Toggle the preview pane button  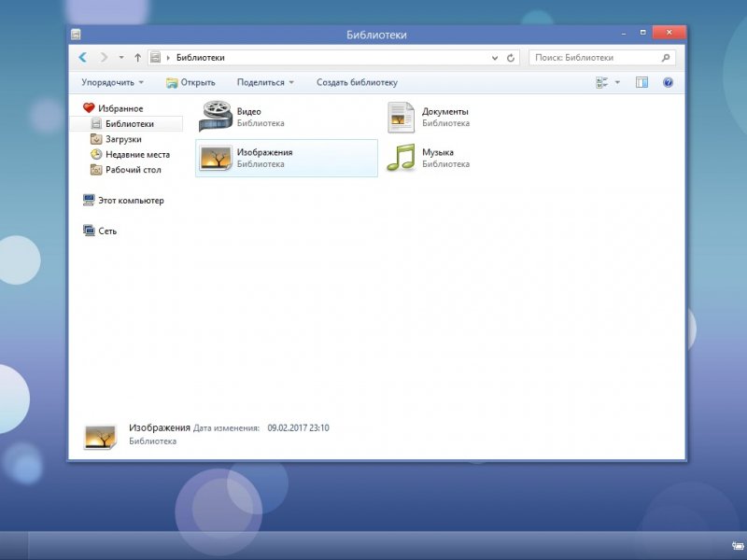(x=641, y=82)
